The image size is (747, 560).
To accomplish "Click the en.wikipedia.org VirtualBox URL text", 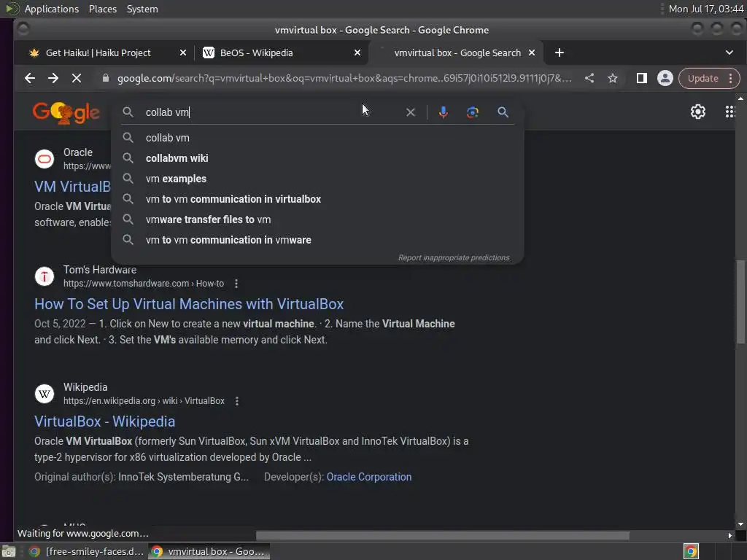I will 144,401.
